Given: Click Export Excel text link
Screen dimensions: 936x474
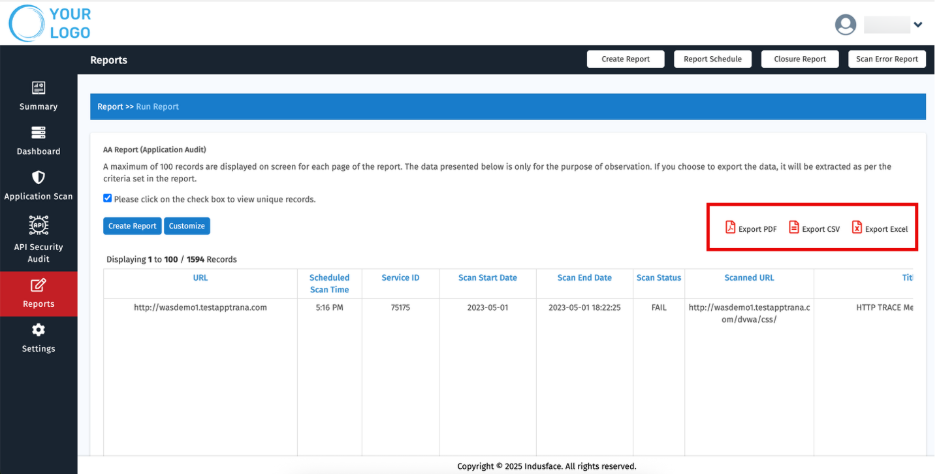Looking at the screenshot, I should point(886,229).
